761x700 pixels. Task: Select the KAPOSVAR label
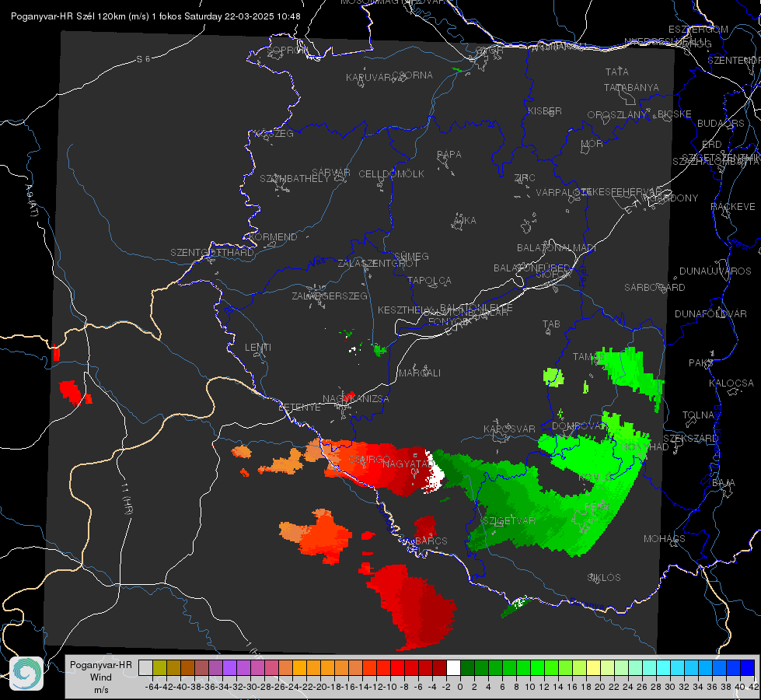tap(510, 429)
